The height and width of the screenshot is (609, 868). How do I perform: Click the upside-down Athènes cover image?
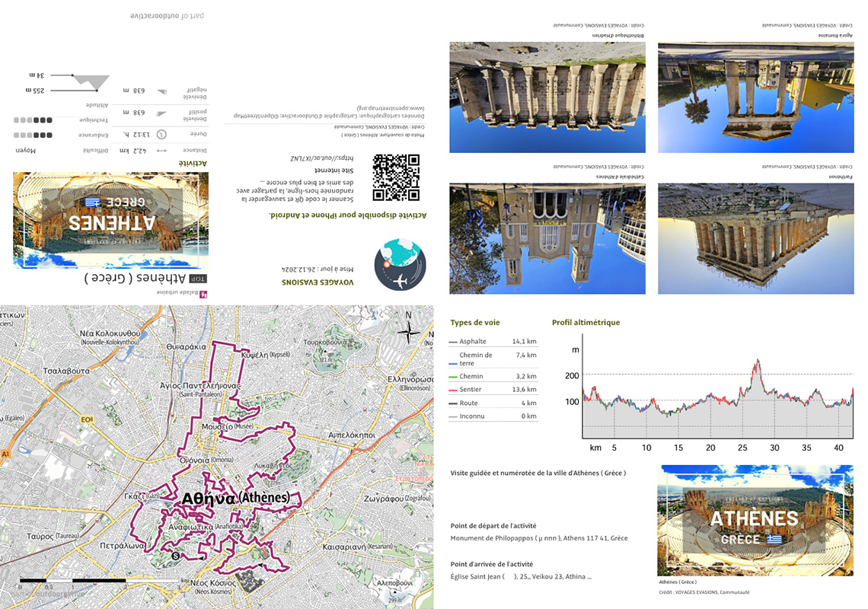(x=110, y=220)
